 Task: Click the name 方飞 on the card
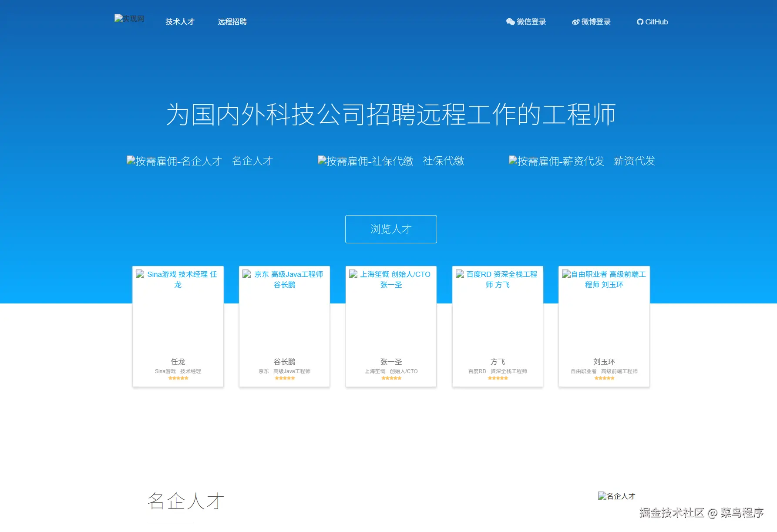498,362
